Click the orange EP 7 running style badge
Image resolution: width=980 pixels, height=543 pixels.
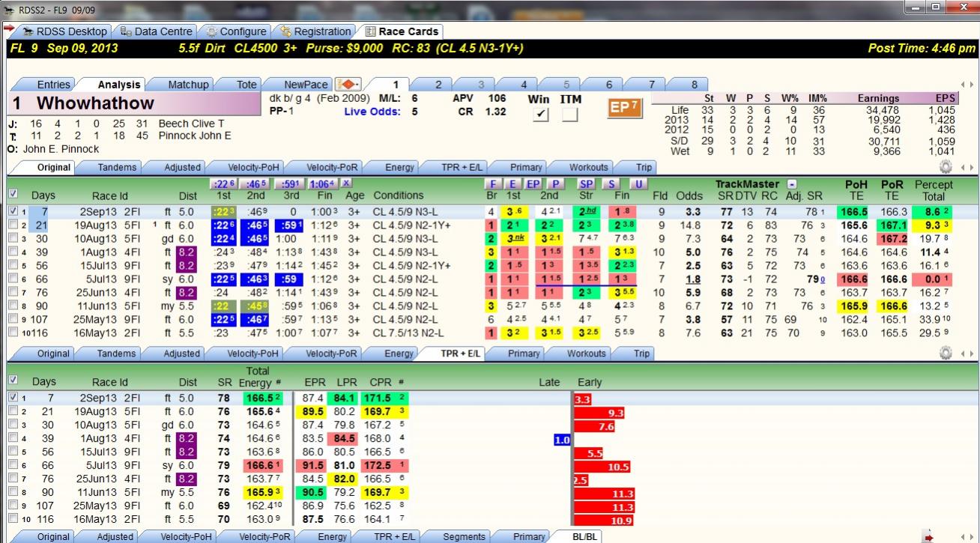coord(625,108)
